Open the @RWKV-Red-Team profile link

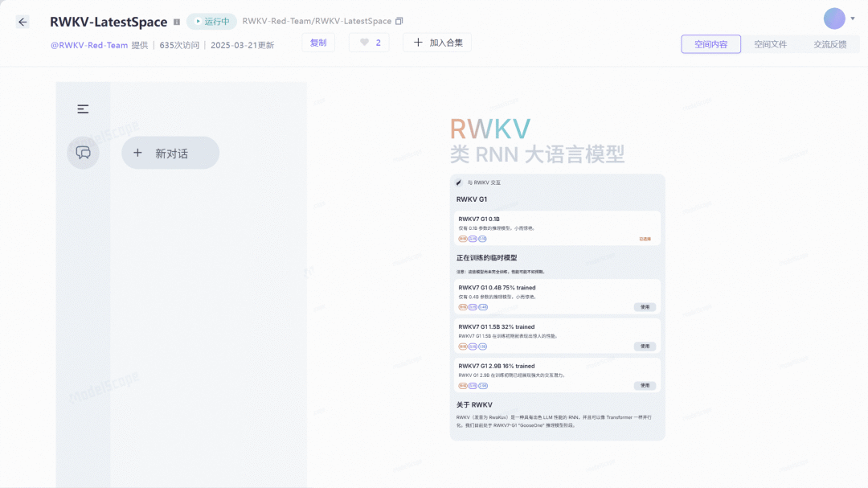click(89, 45)
